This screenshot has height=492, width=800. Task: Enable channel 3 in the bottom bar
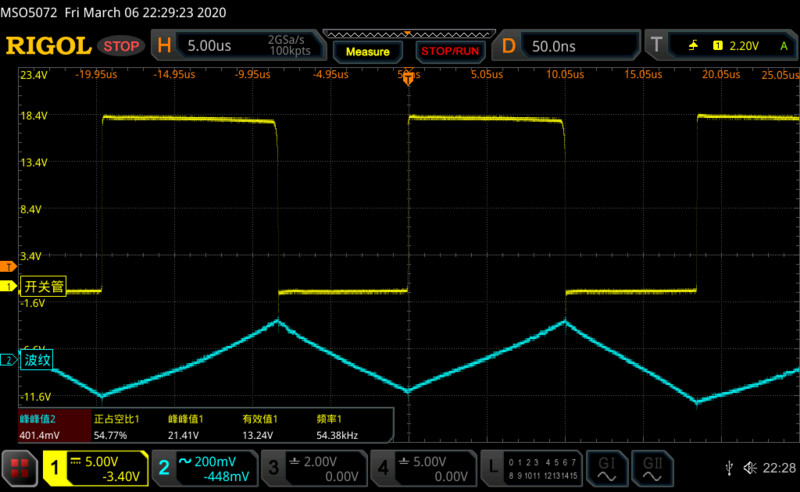(x=313, y=468)
